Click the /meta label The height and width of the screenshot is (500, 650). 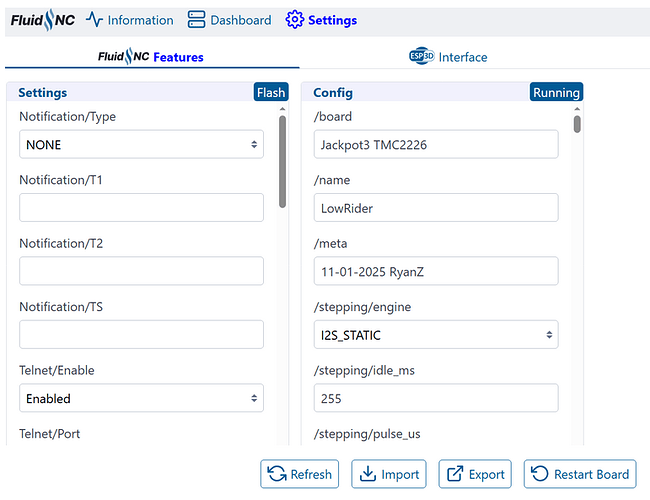tap(330, 243)
